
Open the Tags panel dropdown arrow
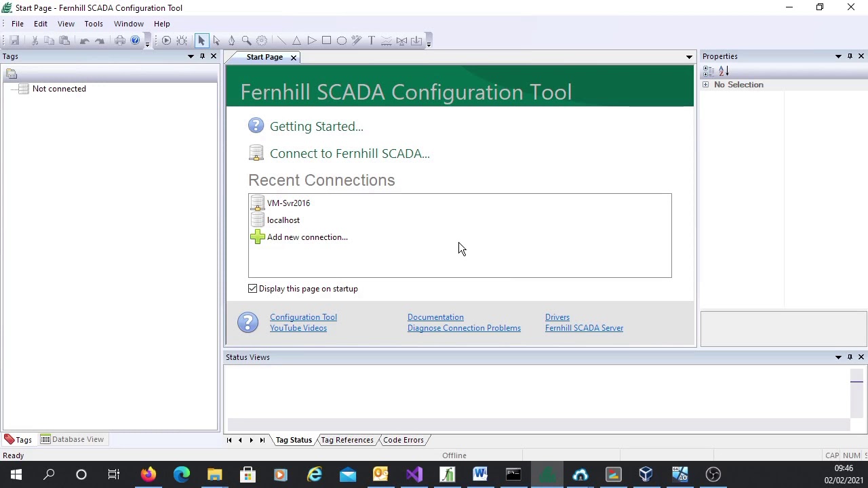pyautogui.click(x=191, y=56)
